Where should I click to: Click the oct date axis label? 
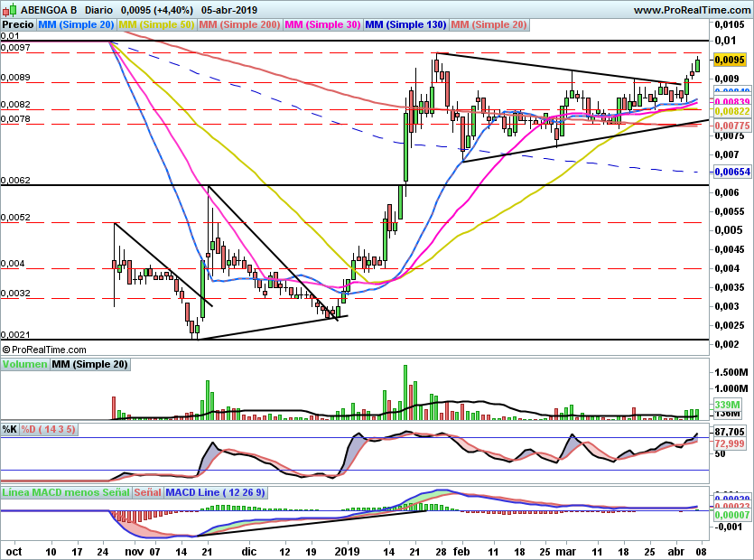(x=14, y=551)
